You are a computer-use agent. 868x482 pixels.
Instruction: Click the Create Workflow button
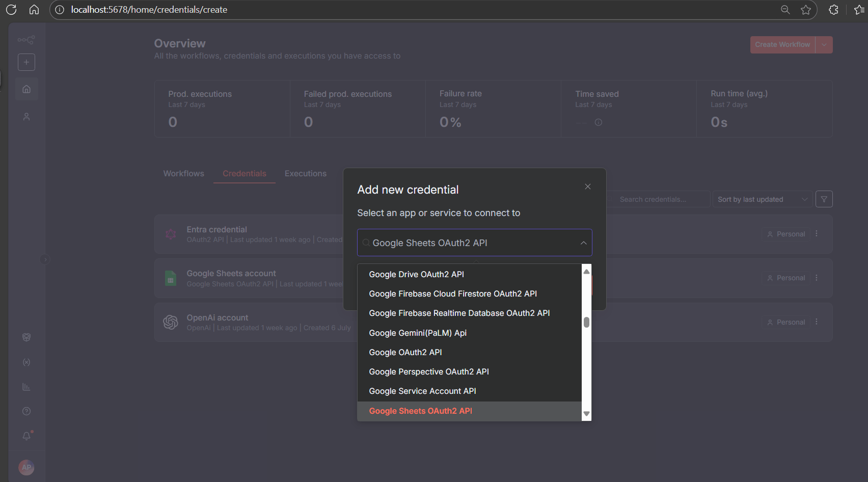click(782, 45)
